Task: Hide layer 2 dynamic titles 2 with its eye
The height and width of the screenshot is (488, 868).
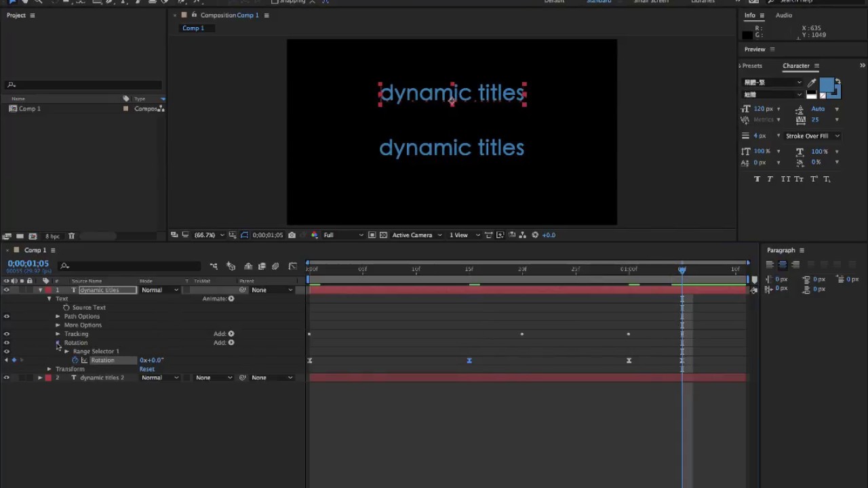Action: coord(7,378)
